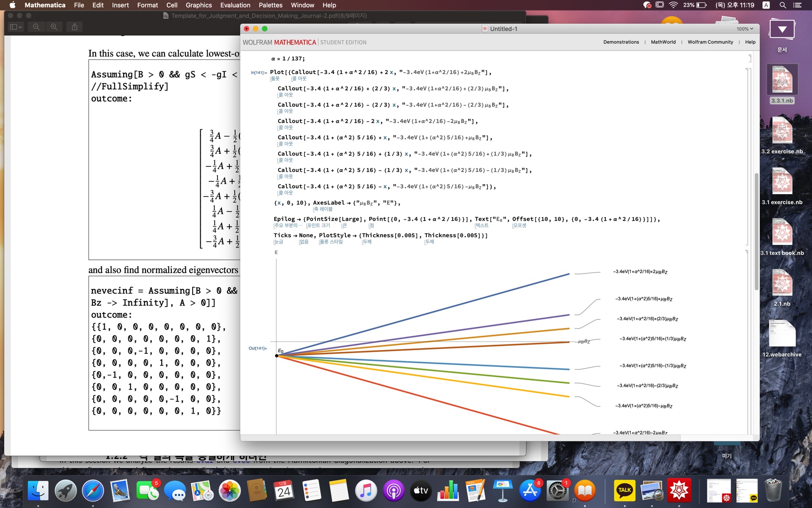Open the Edit menu

click(98, 5)
